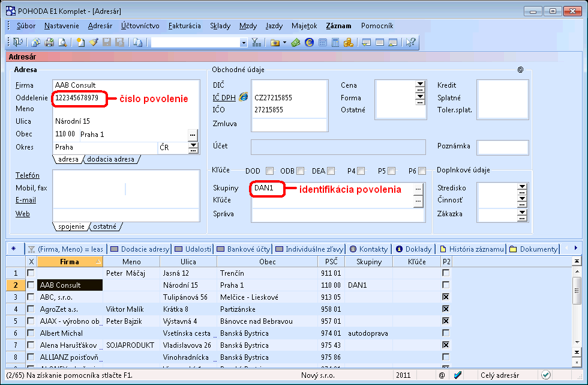Open the Sklady menu
The height and width of the screenshot is (385, 588).
[220, 26]
